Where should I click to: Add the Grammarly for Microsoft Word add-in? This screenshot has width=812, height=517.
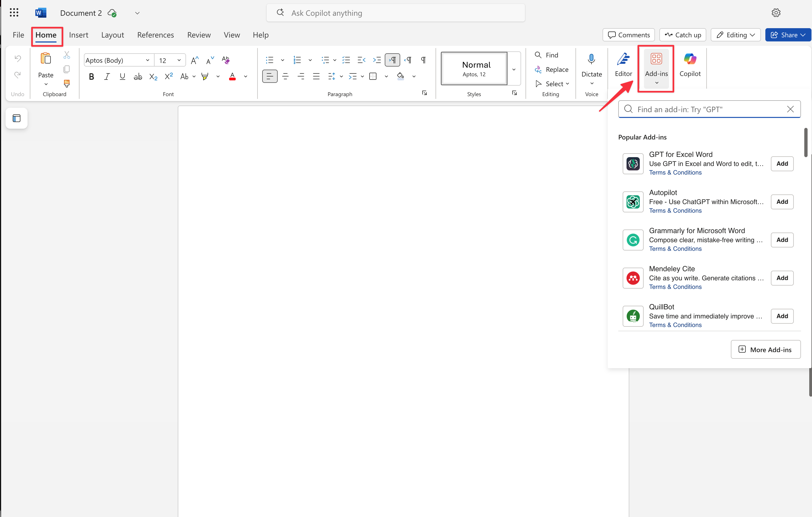tap(782, 240)
